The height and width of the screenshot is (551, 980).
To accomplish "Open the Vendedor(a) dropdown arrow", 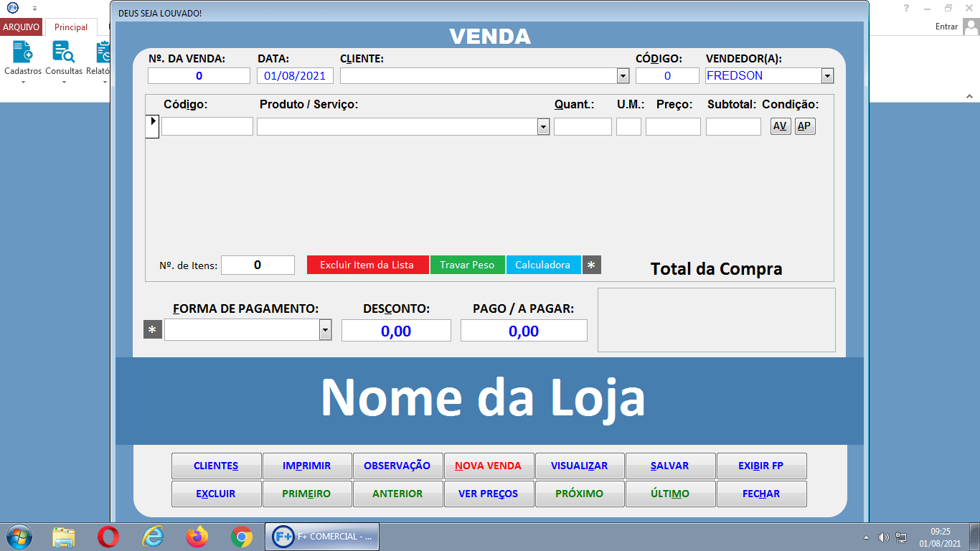I will [826, 76].
